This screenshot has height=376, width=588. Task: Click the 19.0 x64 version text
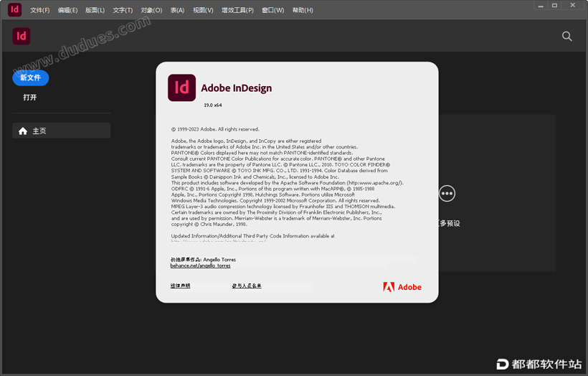click(x=213, y=105)
